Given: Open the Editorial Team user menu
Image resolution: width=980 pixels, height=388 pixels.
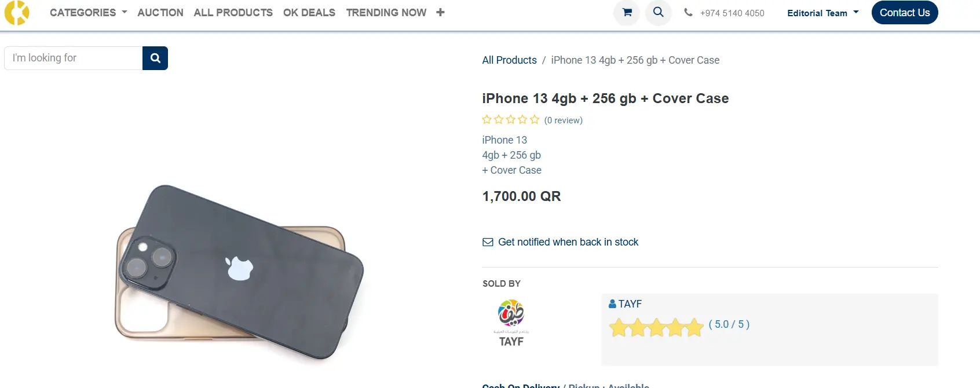Looking at the screenshot, I should pos(822,13).
